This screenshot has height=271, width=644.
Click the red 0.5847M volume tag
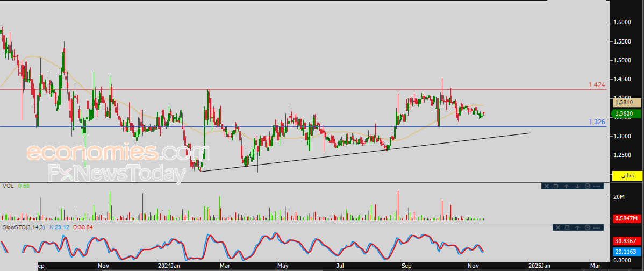pyautogui.click(x=627, y=218)
